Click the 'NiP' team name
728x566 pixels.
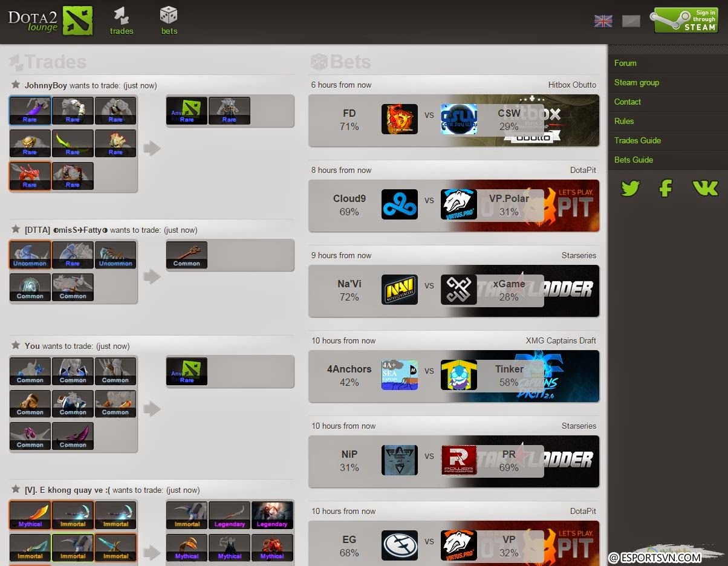click(x=349, y=454)
